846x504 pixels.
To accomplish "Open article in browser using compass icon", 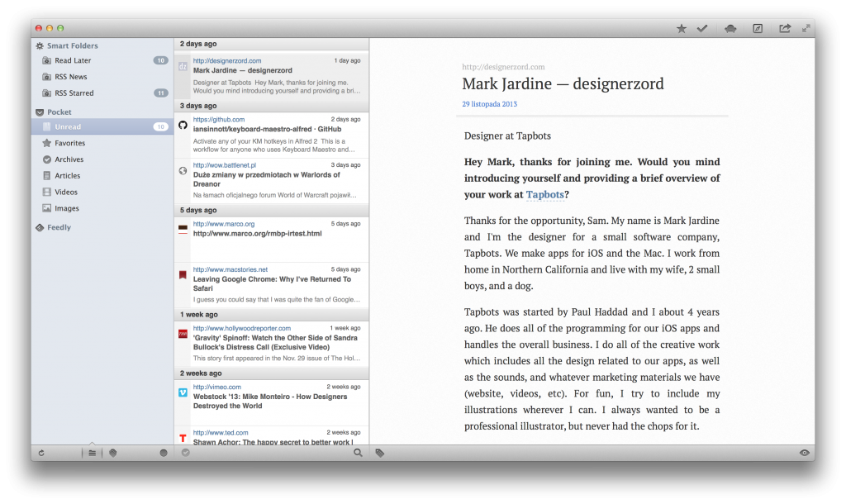I will 758,29.
